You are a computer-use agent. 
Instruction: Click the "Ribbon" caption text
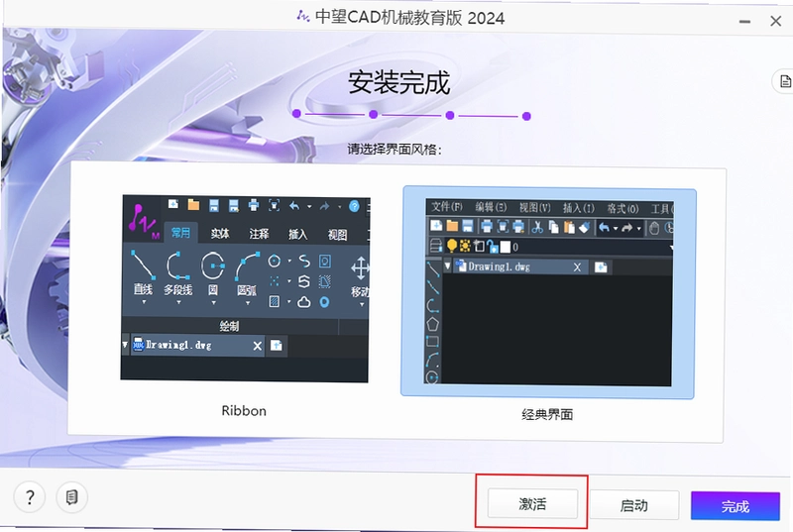click(x=244, y=410)
